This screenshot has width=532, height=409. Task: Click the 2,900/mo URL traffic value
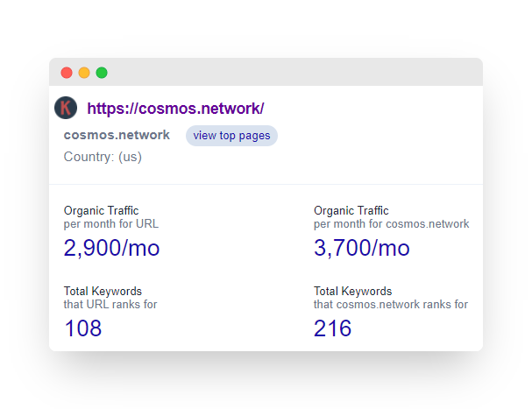(111, 248)
